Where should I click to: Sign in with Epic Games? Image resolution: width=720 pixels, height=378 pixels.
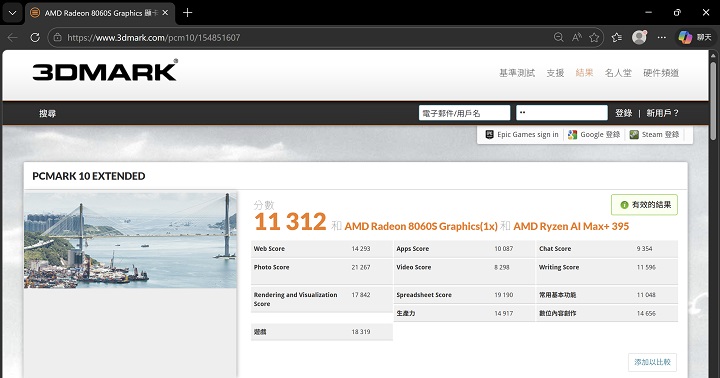point(522,135)
